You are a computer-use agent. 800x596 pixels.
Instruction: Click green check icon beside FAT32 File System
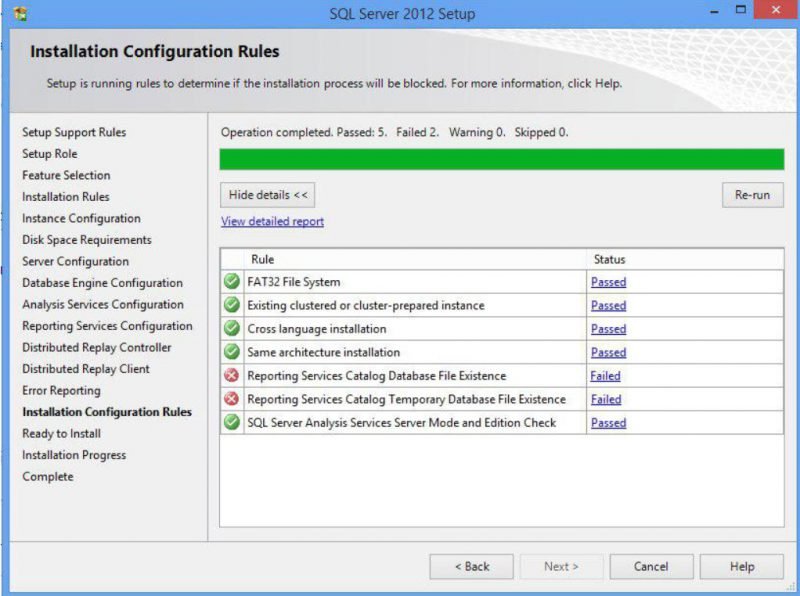click(x=232, y=281)
